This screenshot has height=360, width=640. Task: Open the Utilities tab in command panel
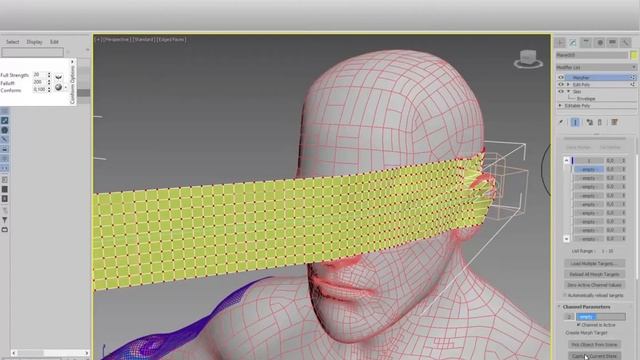point(625,42)
